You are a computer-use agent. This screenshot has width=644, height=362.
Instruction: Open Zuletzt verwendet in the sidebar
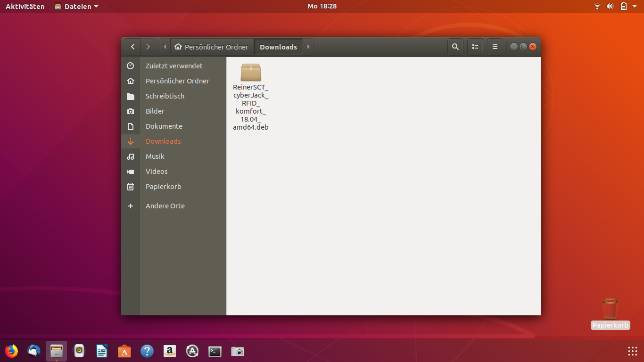point(173,66)
